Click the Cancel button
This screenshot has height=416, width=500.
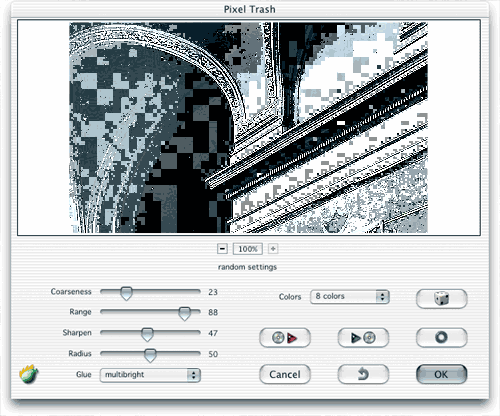285,374
